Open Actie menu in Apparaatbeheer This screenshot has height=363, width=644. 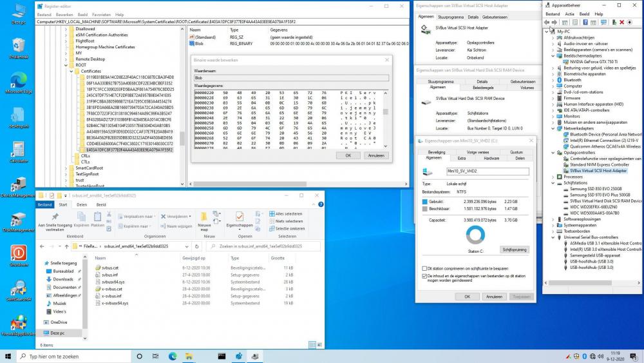coord(570,14)
